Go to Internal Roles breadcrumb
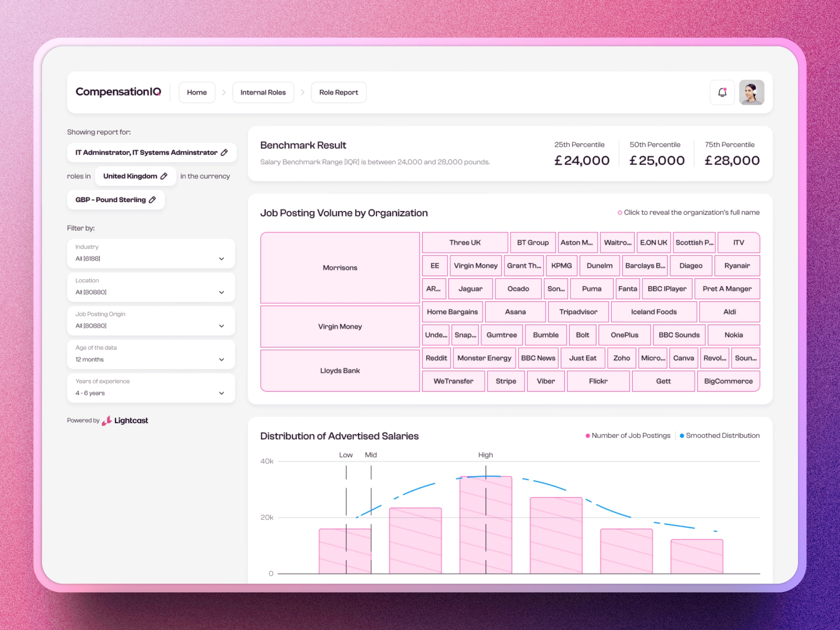 (263, 92)
